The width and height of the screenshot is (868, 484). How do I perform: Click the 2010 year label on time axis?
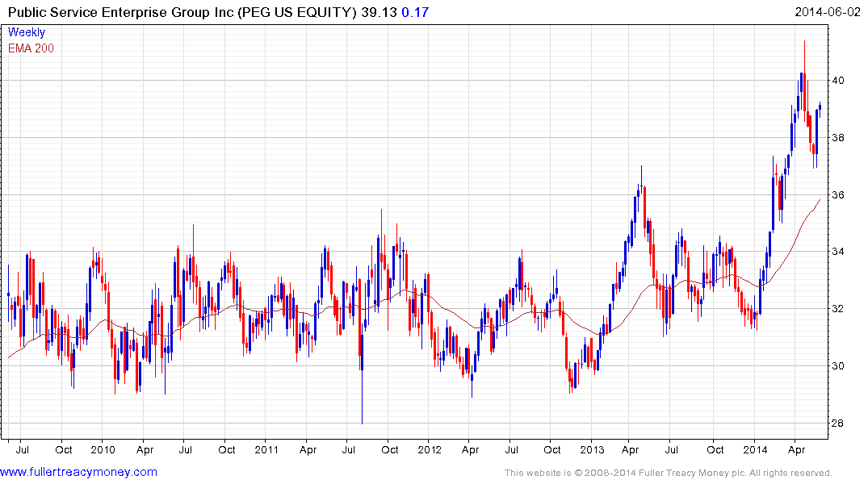[103, 449]
